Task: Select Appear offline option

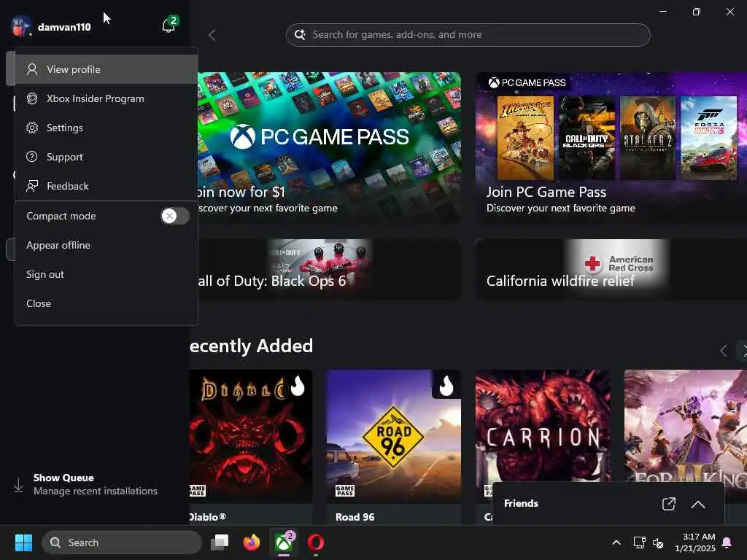Action: (x=107, y=245)
